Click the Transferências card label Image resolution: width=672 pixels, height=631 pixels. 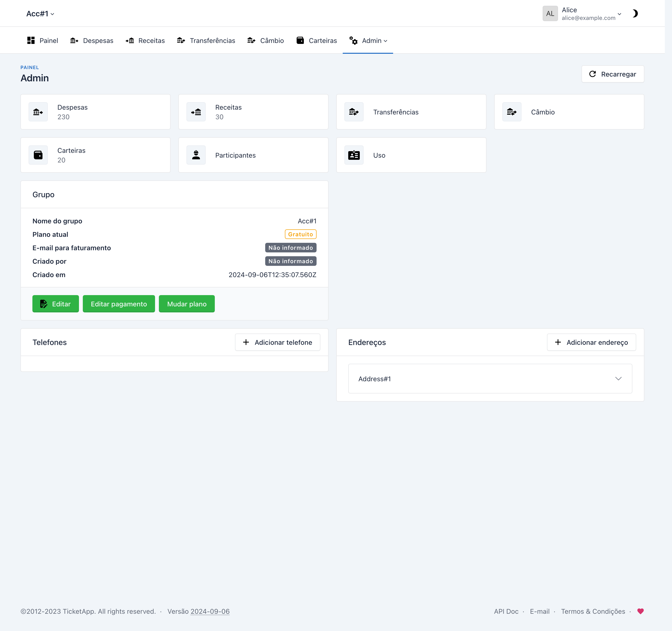click(396, 112)
